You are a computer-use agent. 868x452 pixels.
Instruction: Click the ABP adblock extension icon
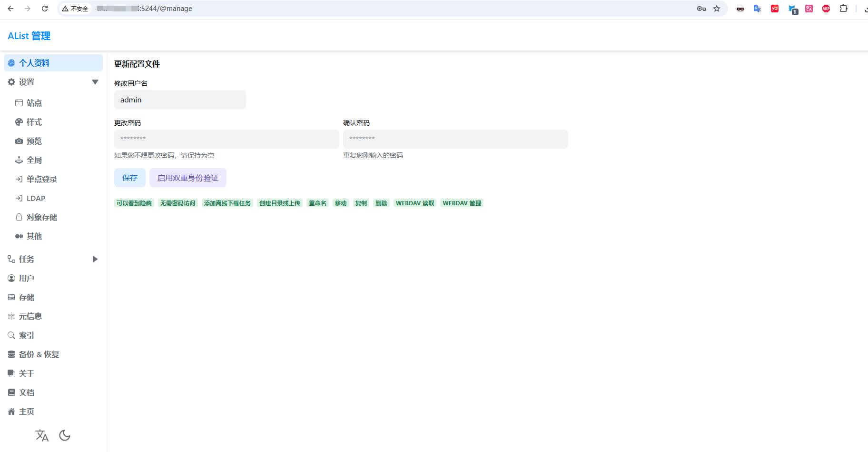(826, 9)
